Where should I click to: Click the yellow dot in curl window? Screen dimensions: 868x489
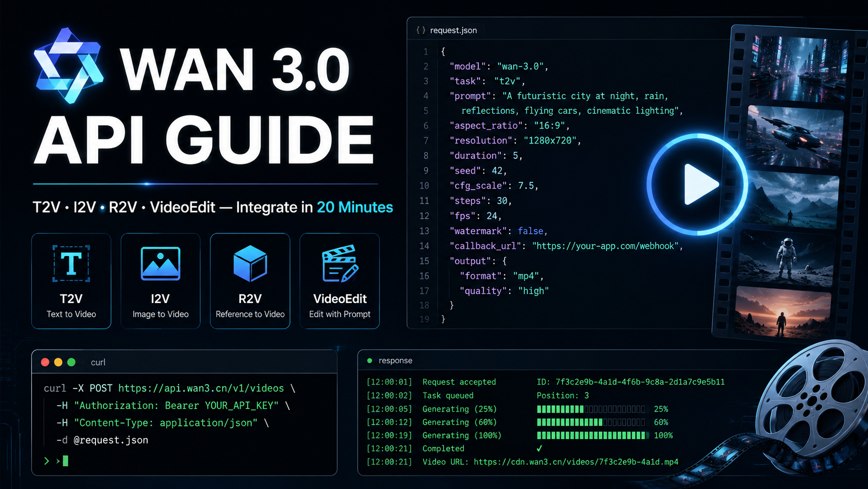(58, 362)
